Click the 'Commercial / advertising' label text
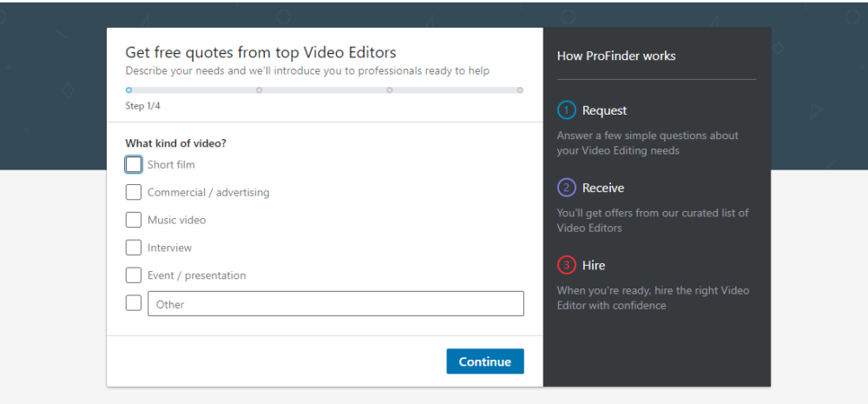 (x=208, y=192)
